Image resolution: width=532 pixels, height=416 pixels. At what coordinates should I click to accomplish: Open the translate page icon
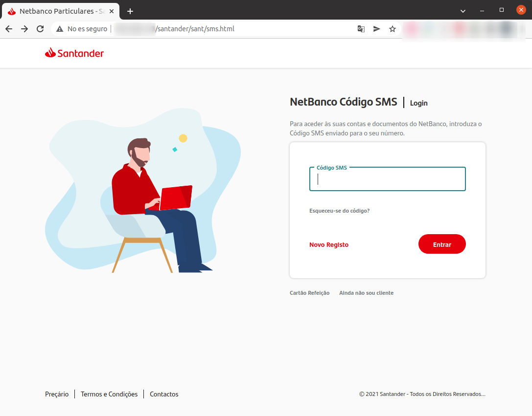(x=361, y=29)
